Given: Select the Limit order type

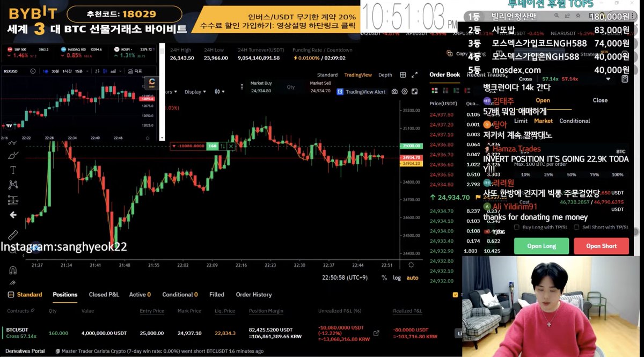Looking at the screenshot, I should [x=521, y=121].
